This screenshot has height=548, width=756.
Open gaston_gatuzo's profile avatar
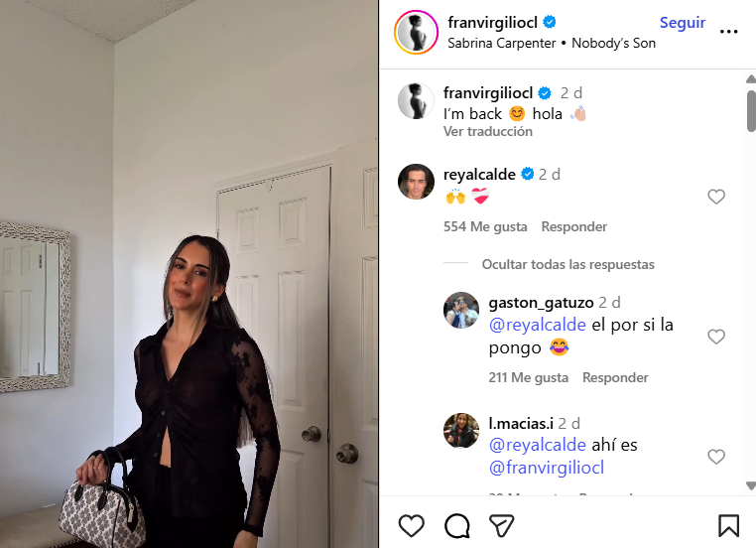(461, 310)
